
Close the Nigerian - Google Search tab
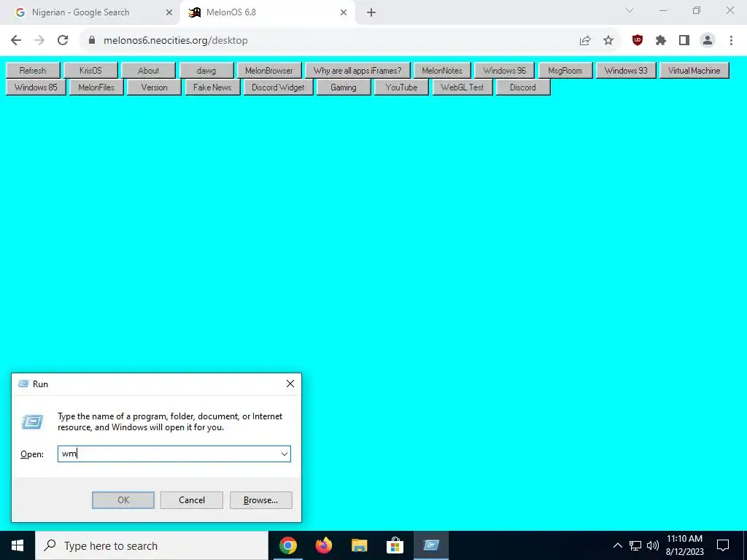click(169, 12)
